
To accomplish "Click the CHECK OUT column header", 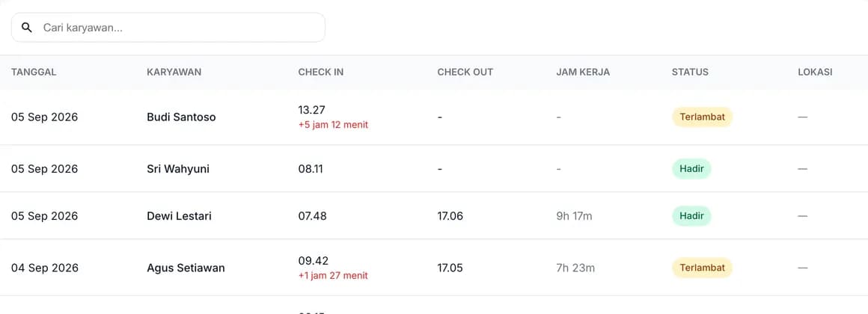I will pyautogui.click(x=465, y=72).
